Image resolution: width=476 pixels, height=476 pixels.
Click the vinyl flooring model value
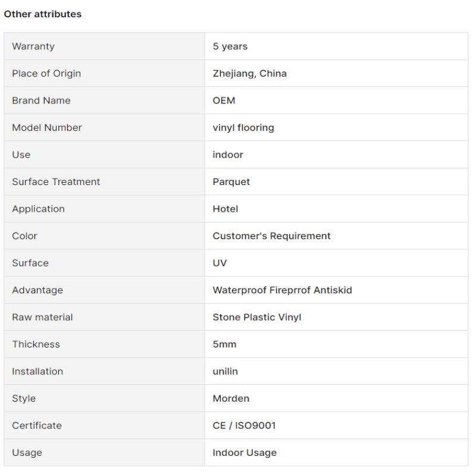(243, 127)
